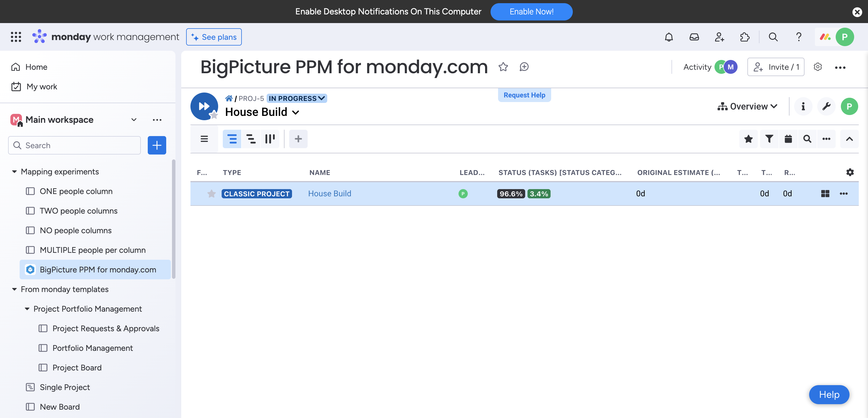The height and width of the screenshot is (418, 868).
Task: Toggle the board view icon on row
Action: pos(825,193)
